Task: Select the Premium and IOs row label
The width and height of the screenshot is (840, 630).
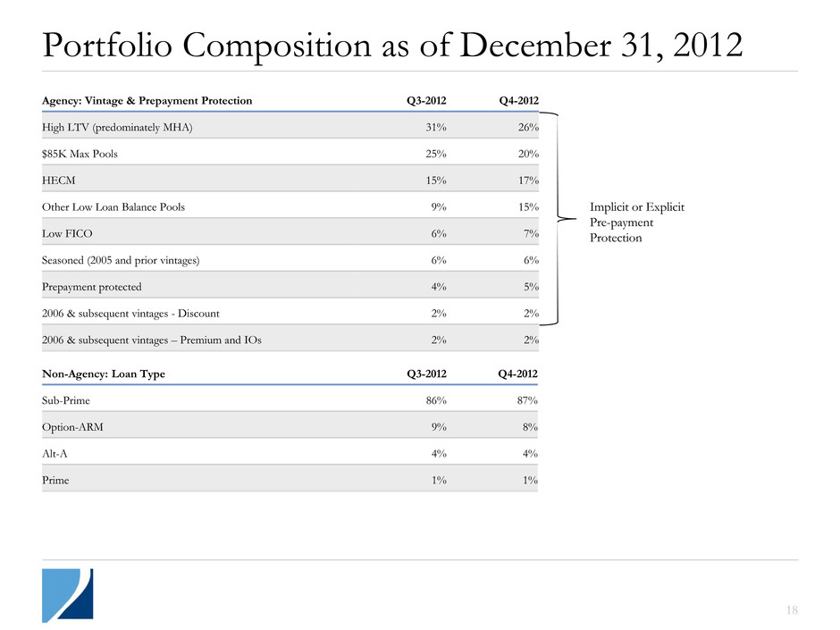Action: pyautogui.click(x=151, y=340)
